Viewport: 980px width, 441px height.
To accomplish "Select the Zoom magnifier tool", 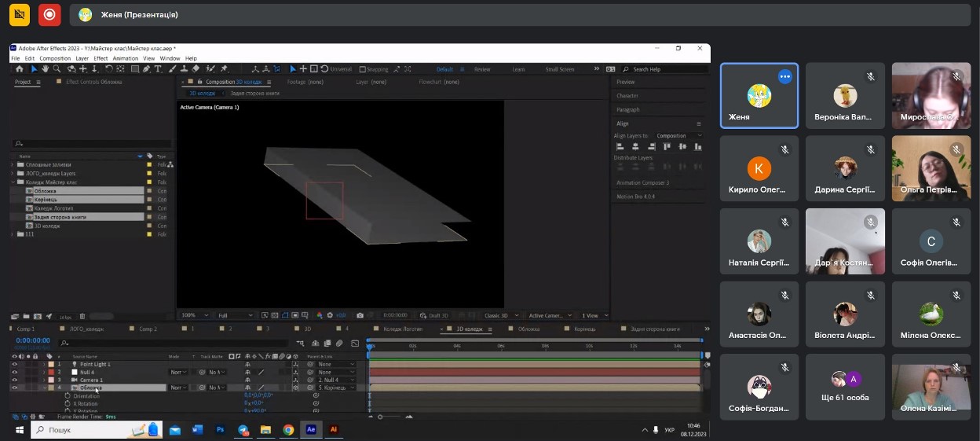I will (57, 69).
